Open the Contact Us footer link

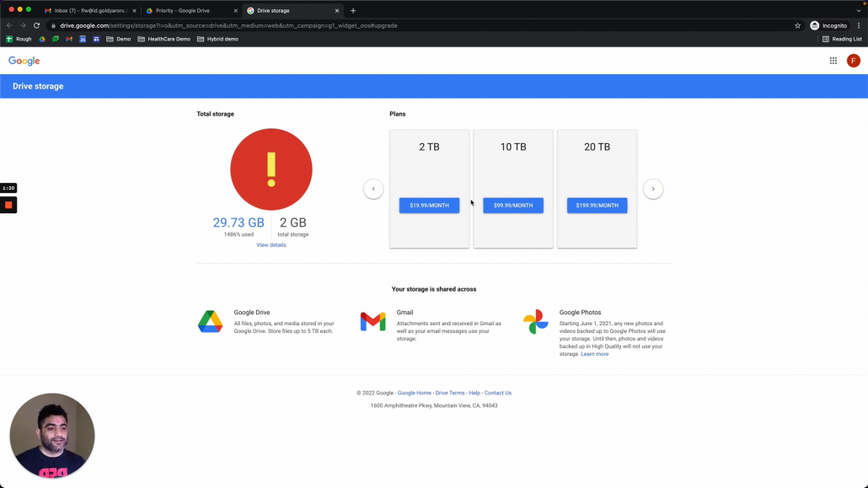[498, 393]
